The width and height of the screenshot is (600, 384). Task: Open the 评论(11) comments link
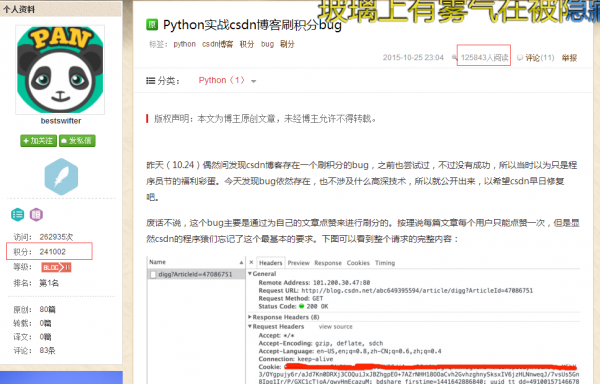pos(539,57)
